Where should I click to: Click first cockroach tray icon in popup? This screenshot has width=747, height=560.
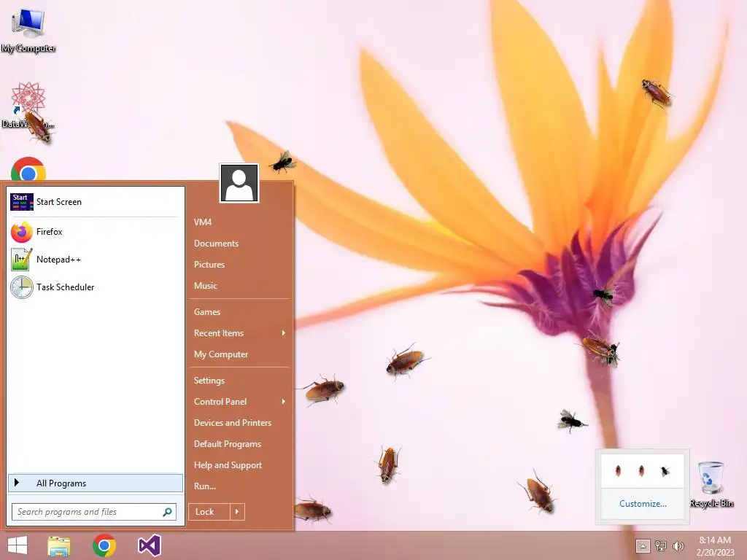click(x=618, y=471)
